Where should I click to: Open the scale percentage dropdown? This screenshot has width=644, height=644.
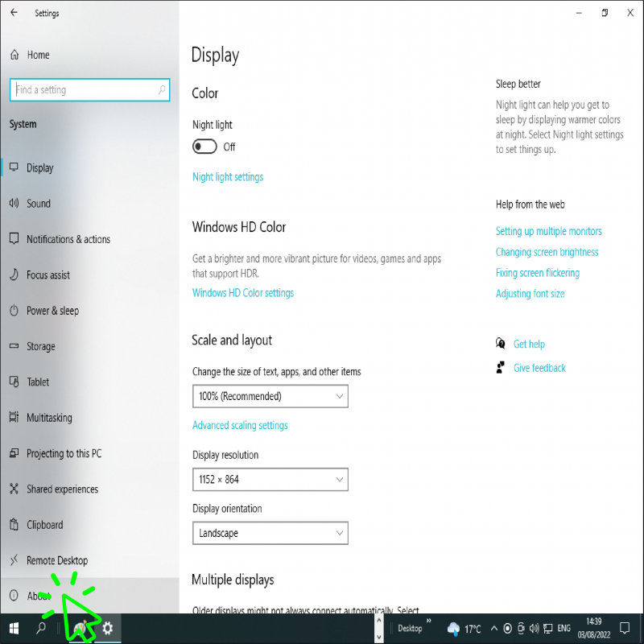point(270,396)
